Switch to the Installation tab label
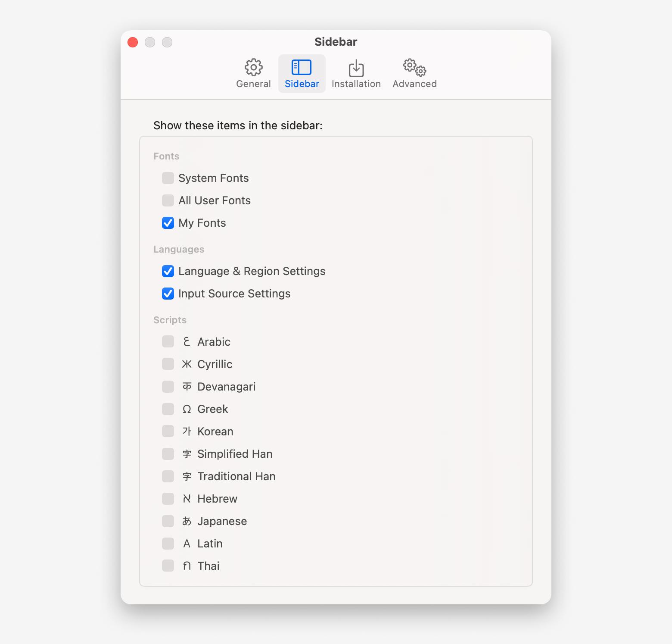 (x=356, y=84)
